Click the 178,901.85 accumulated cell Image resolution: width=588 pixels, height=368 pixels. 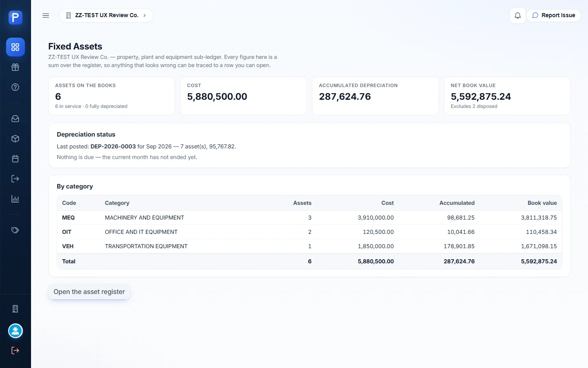click(459, 246)
